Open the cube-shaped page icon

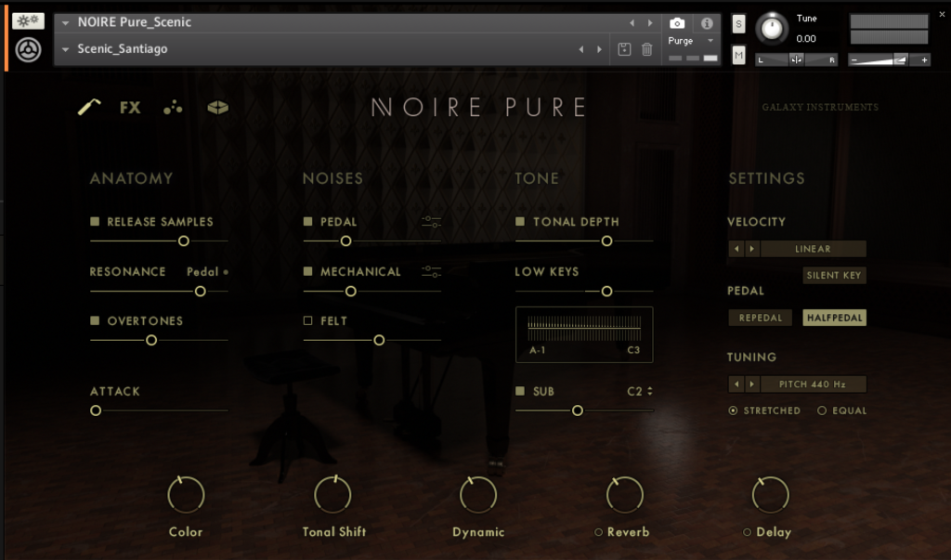[x=217, y=108]
